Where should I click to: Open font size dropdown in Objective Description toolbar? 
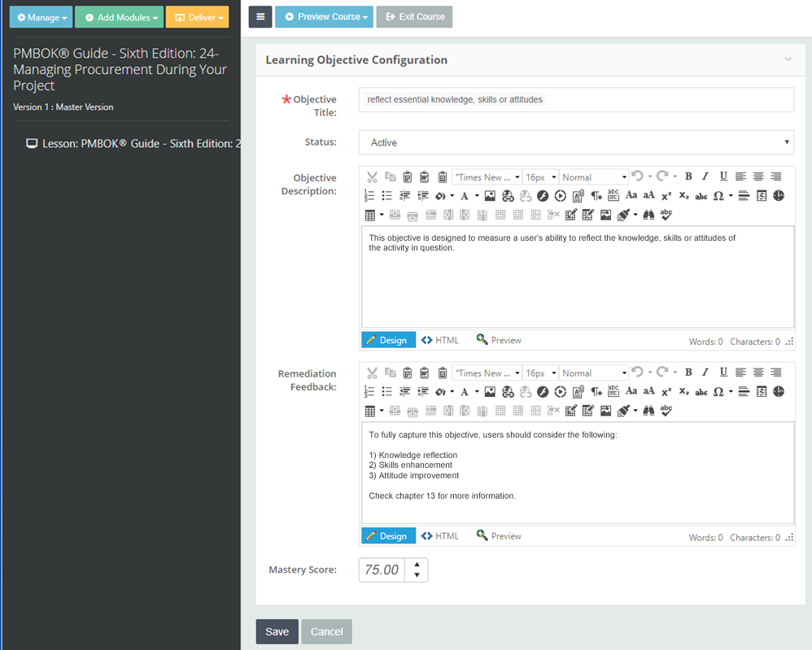tap(540, 177)
